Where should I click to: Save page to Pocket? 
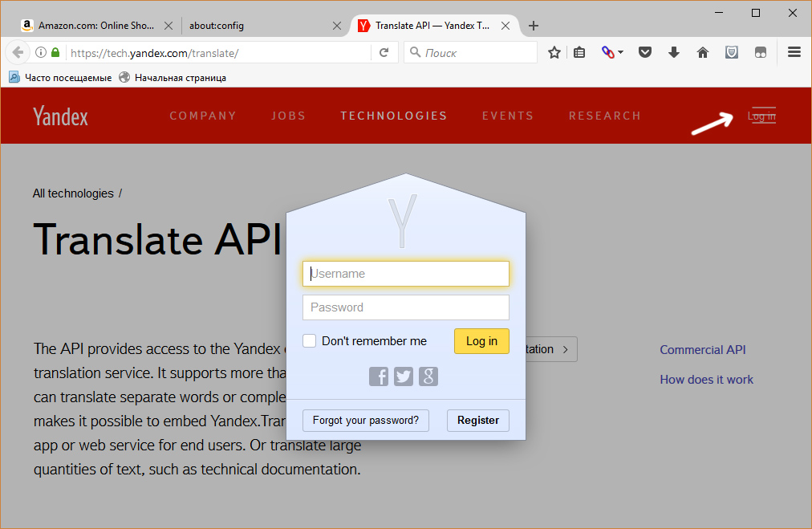(645, 52)
